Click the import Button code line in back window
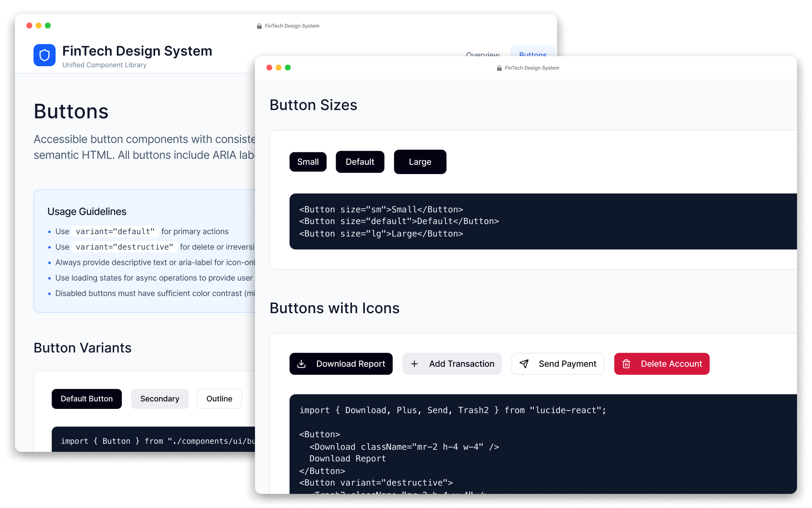Image resolution: width=812 pixels, height=508 pixels. (158, 441)
